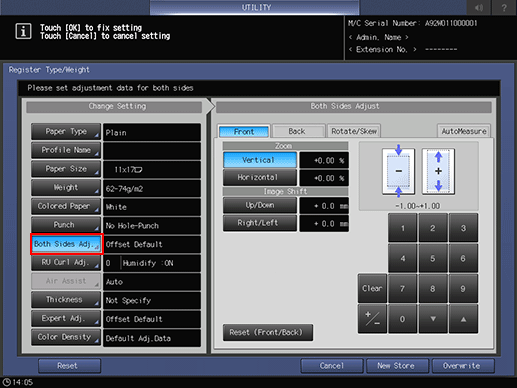Open help with the question mark icon
This screenshot has height=388, width=517.
click(x=504, y=7)
